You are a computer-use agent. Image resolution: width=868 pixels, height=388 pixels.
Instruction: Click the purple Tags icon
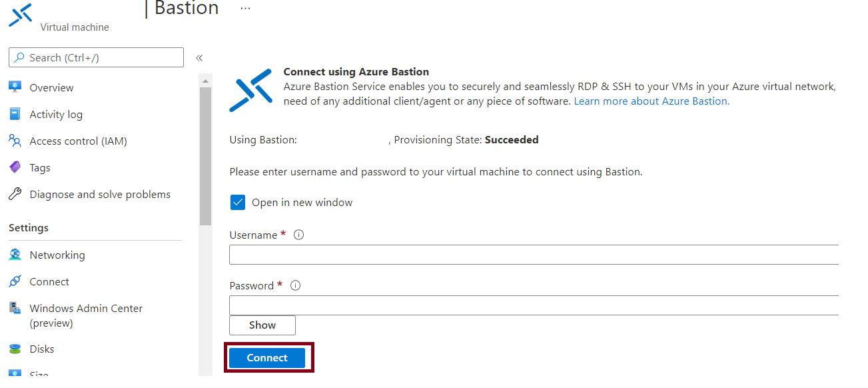point(15,167)
